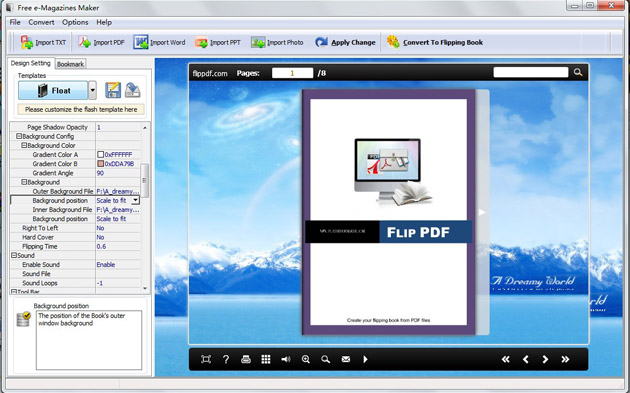Start auto flip play button
Screen dimensions: 630x393
pos(365,359)
